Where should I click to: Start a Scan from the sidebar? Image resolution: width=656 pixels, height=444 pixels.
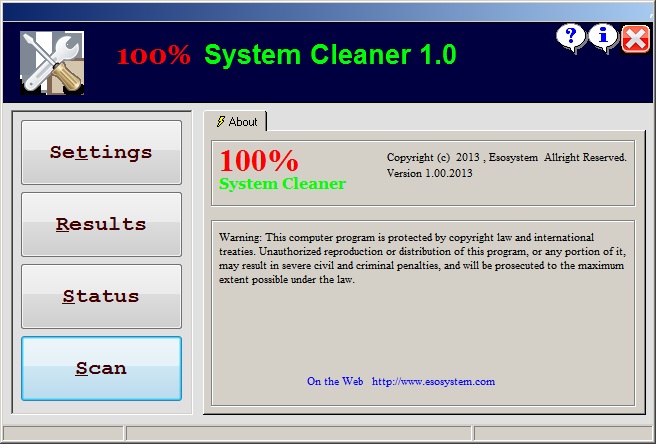(101, 368)
